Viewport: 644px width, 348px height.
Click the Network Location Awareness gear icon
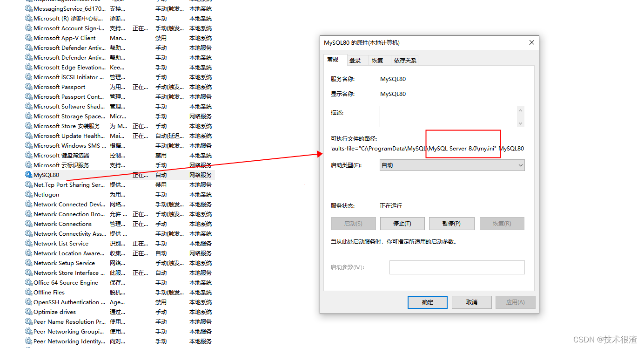pyautogui.click(x=28, y=253)
